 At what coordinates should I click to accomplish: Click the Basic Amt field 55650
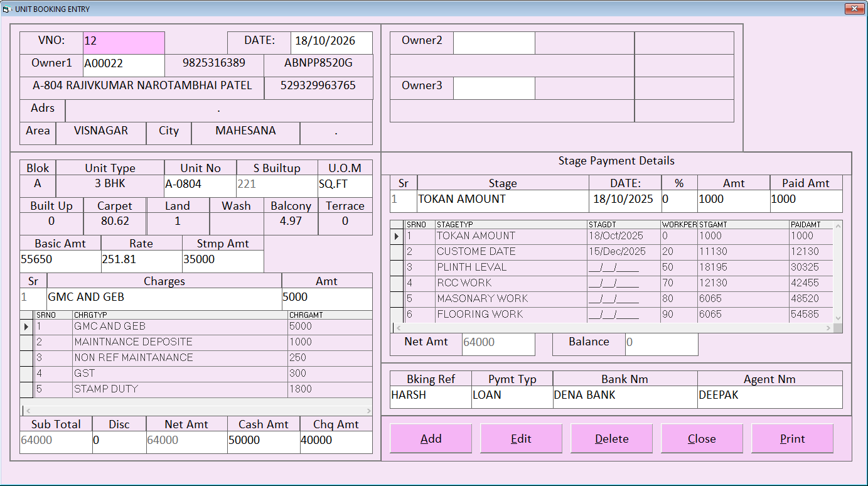click(60, 261)
